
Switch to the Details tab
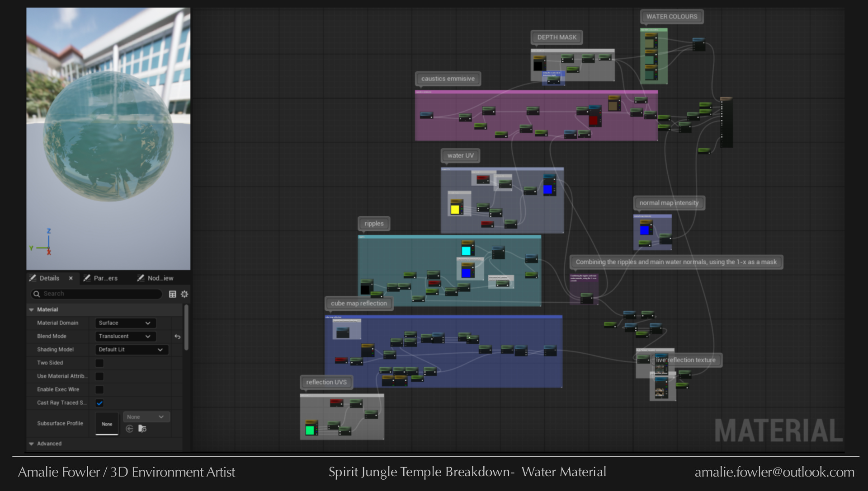point(49,278)
